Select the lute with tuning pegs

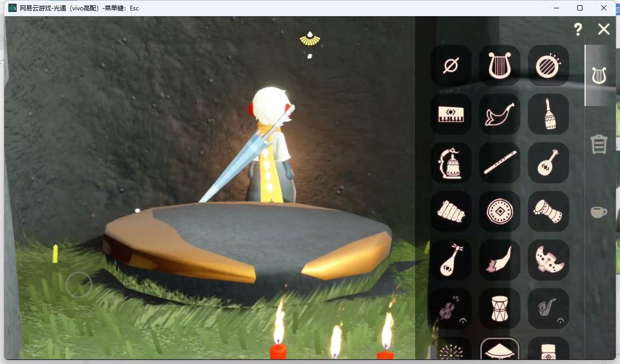click(451, 260)
